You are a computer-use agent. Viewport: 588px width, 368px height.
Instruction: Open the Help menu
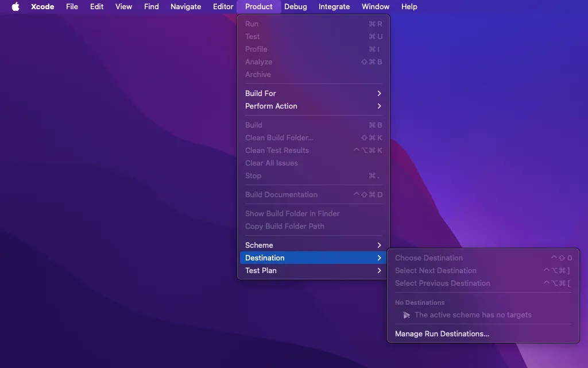409,6
